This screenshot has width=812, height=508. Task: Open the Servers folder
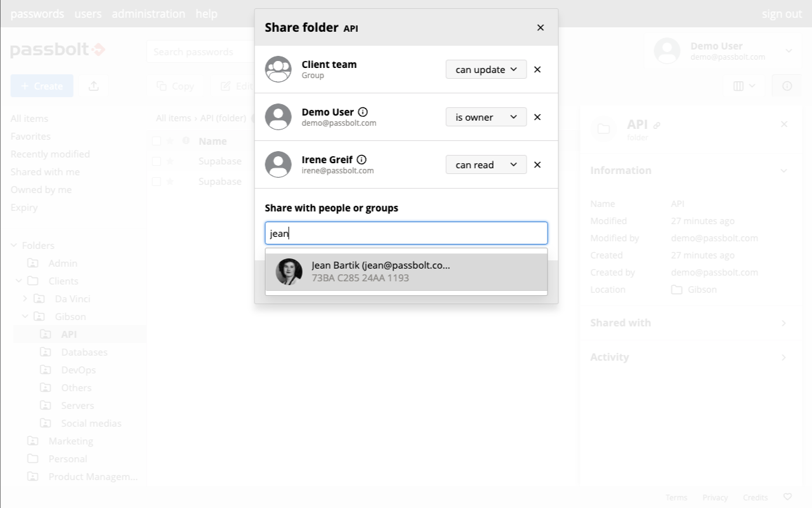coord(77,405)
